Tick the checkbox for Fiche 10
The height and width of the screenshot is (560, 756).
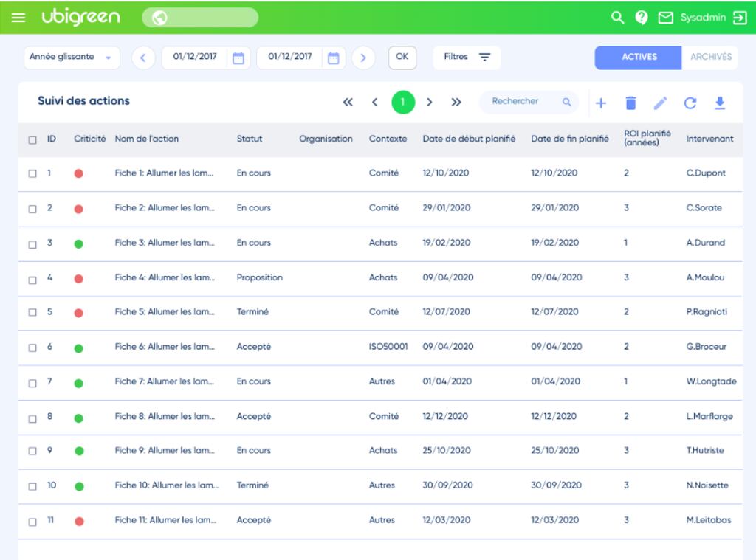coord(32,486)
